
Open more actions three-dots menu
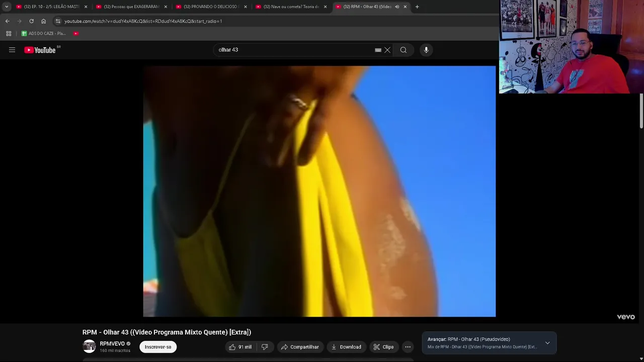click(x=408, y=347)
